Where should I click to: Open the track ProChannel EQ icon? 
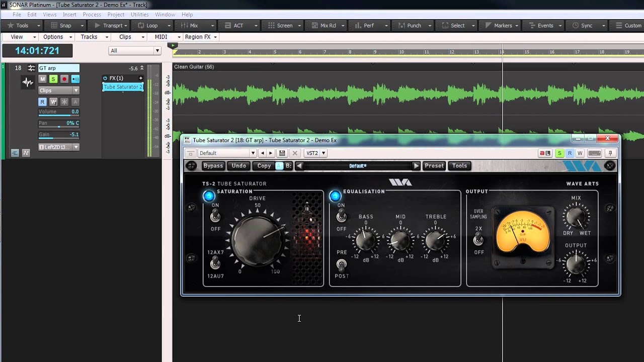pyautogui.click(x=31, y=68)
